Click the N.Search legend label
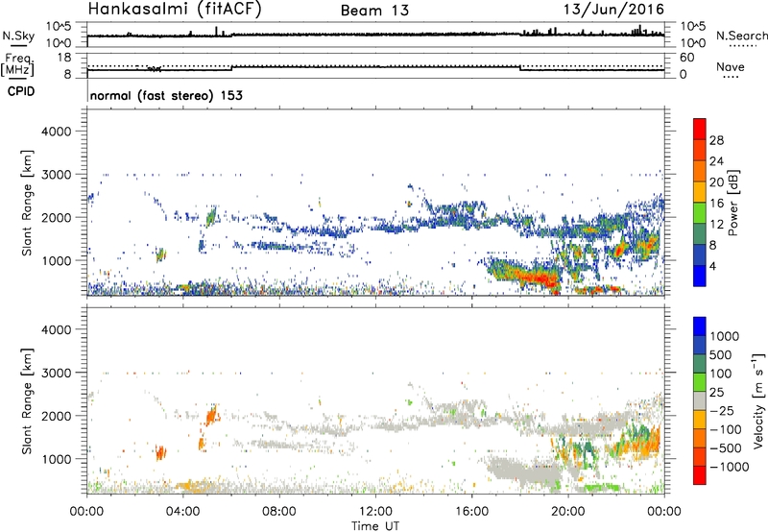This screenshot has height=532, width=768. coord(741,36)
